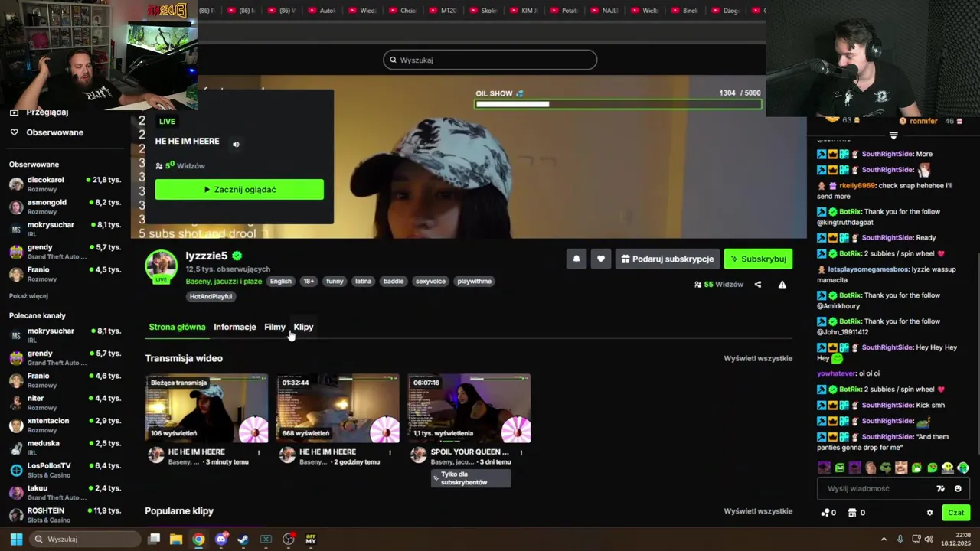Switch to the Filmy tab
This screenshot has height=551, width=980.
(275, 328)
